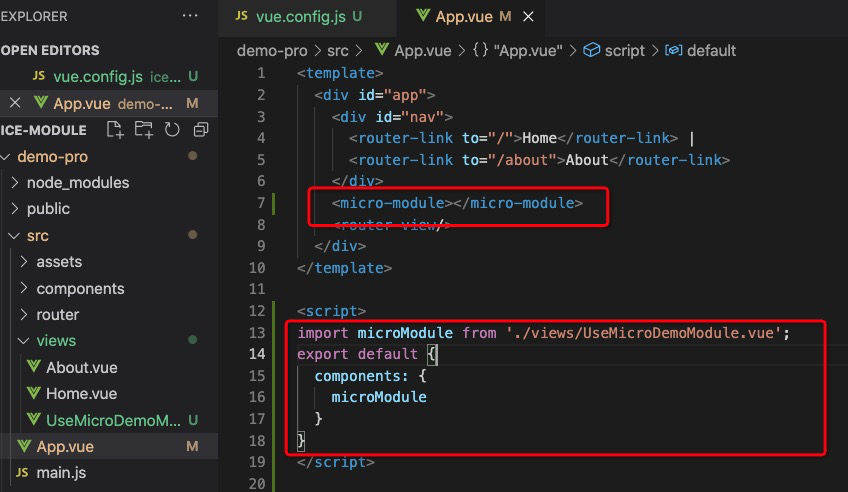Open UseMicroDemoM... untracked file
The width and height of the screenshot is (848, 492).
[x=109, y=420]
